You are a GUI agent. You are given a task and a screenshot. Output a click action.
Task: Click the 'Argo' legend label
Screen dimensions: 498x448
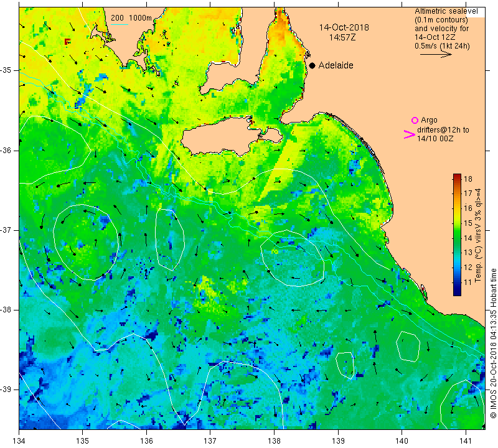429,120
